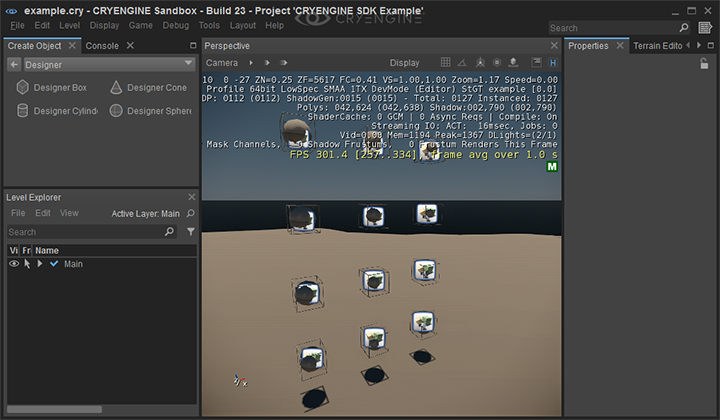The image size is (720, 420).
Task: Select the Create Object tab
Action: click(x=34, y=46)
